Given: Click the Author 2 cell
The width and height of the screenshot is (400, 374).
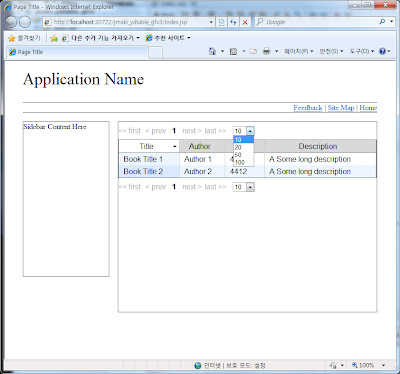Looking at the screenshot, I should pos(202,171).
